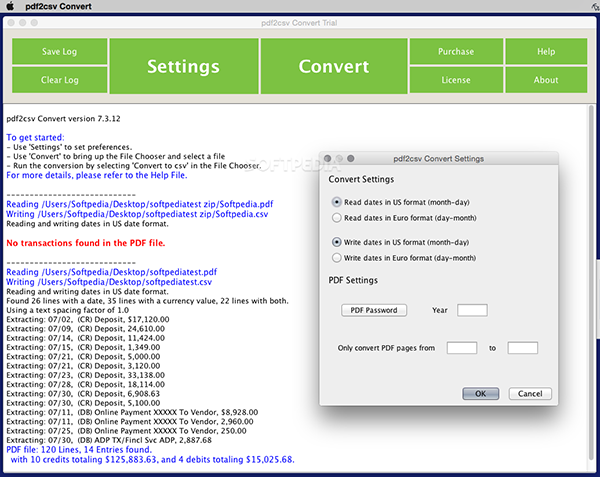The width and height of the screenshot is (600, 477).
Task: Click the summary line '10 credits totaling $125,883.63'
Action: tap(152, 459)
